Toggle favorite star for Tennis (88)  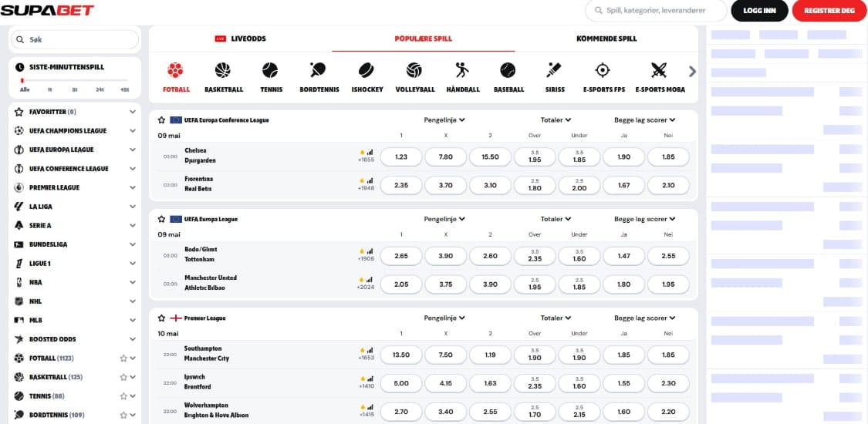pyautogui.click(x=123, y=395)
